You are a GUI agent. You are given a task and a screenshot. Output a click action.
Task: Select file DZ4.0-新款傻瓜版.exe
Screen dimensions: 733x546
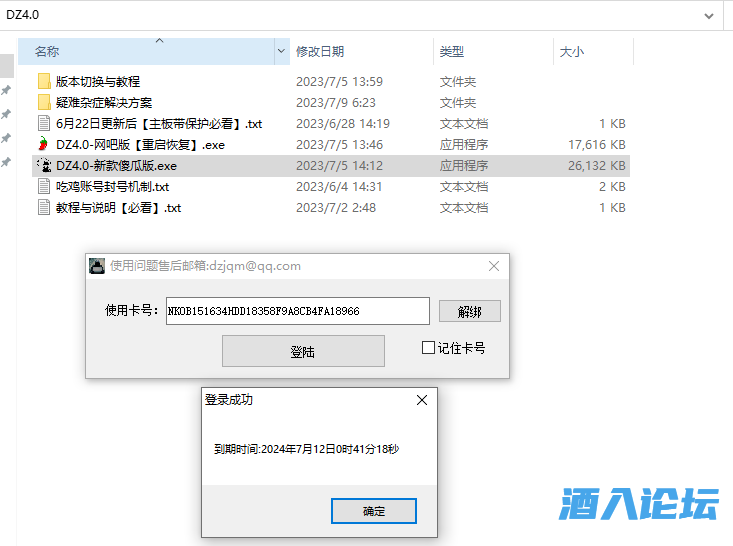[116, 166]
